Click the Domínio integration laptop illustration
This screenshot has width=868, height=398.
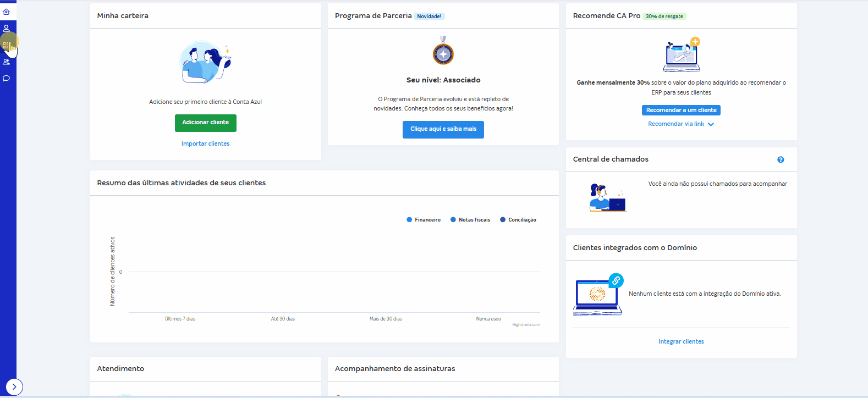(598, 295)
